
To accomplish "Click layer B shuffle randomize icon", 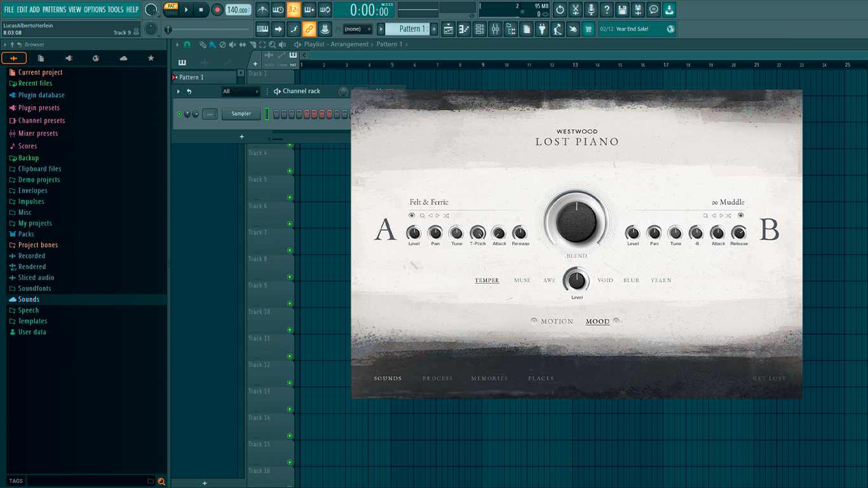I will pos(729,216).
